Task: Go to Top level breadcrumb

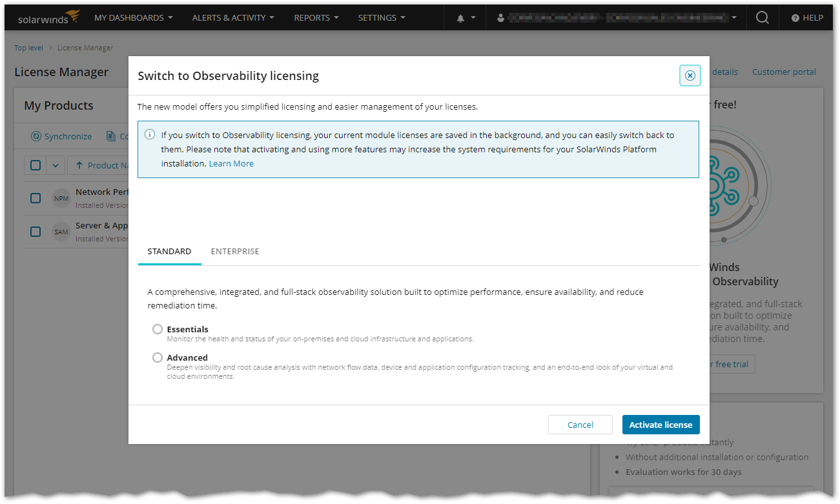Action: [x=29, y=48]
